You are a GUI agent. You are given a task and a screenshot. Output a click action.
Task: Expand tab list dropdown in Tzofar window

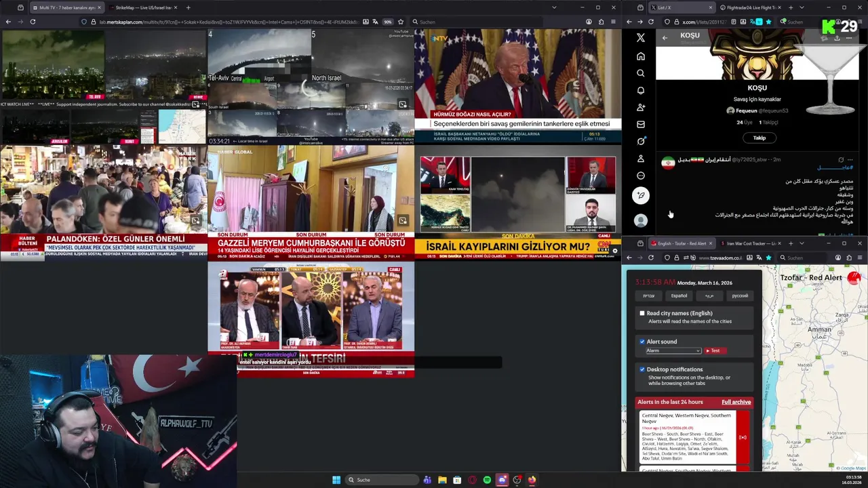tap(802, 243)
